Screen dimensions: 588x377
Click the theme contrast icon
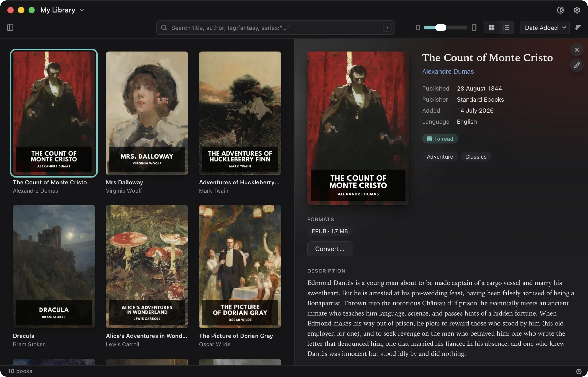pos(560,10)
